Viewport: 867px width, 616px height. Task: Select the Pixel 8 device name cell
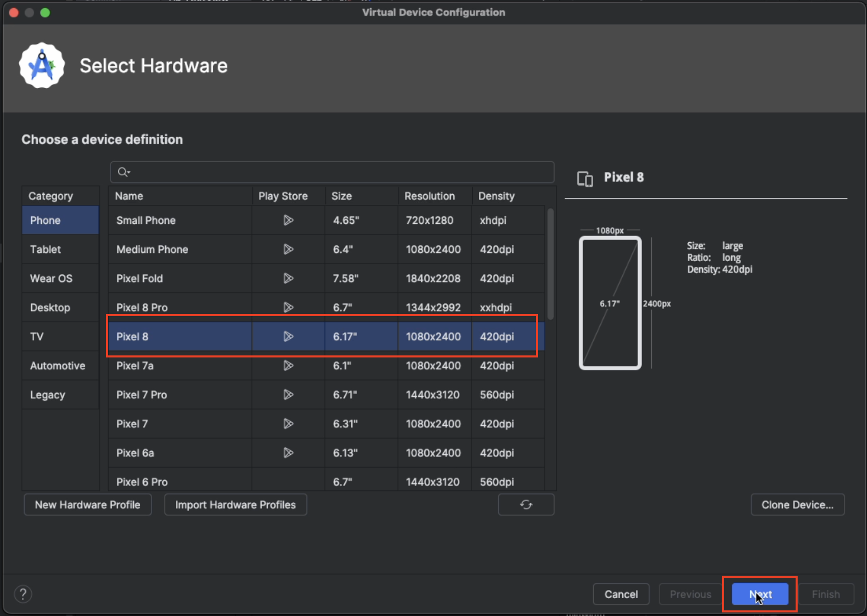tap(180, 337)
